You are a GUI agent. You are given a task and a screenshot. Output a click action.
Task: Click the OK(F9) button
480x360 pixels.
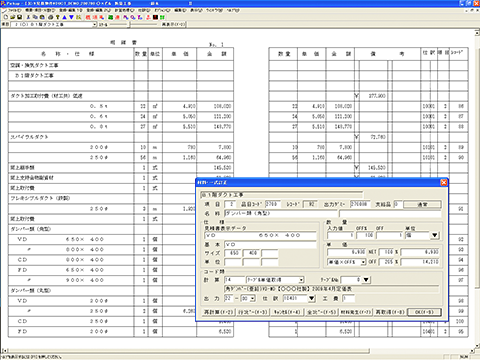point(424,312)
